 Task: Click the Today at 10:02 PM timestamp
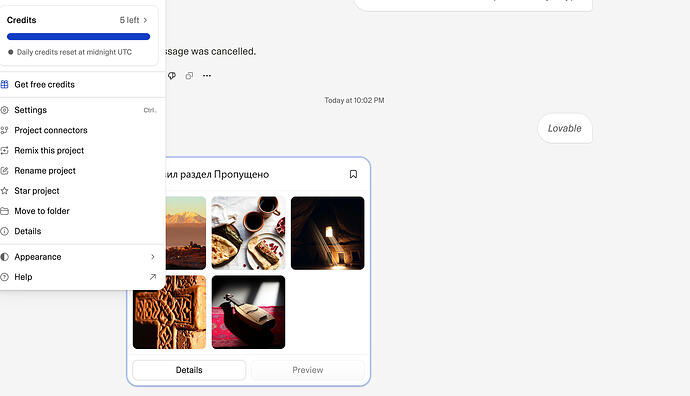click(354, 100)
